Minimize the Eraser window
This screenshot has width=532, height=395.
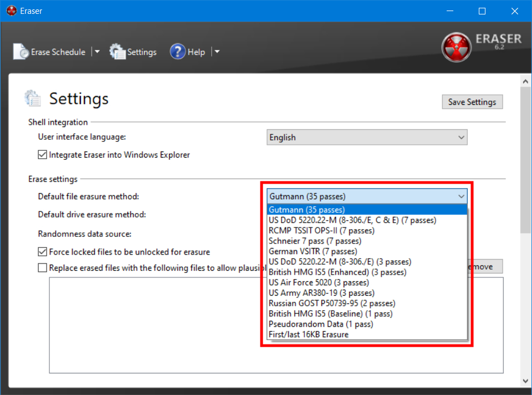click(450, 11)
